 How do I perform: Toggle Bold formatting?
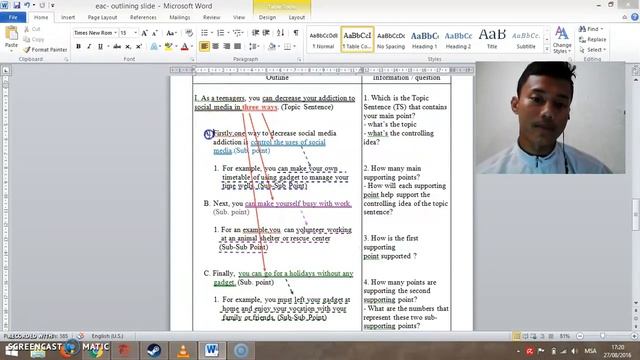78,47
